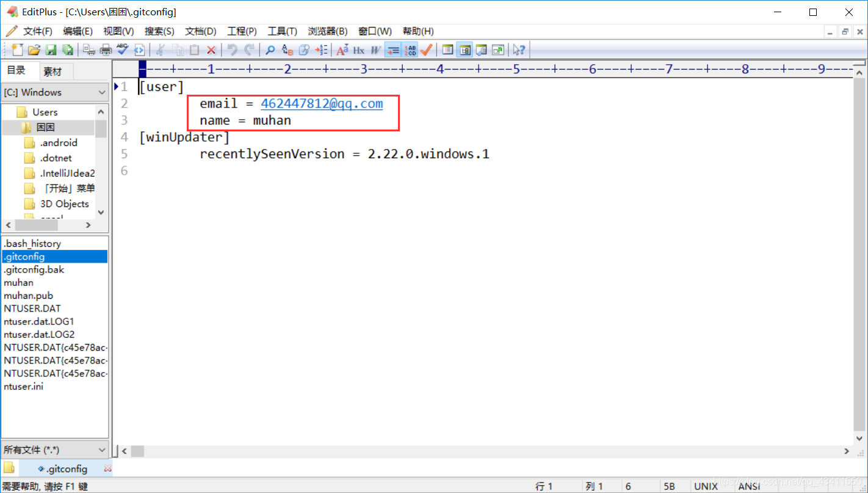Click the 462447812@qq.com email link
Viewport: 868px width, 493px height.
pyautogui.click(x=322, y=104)
